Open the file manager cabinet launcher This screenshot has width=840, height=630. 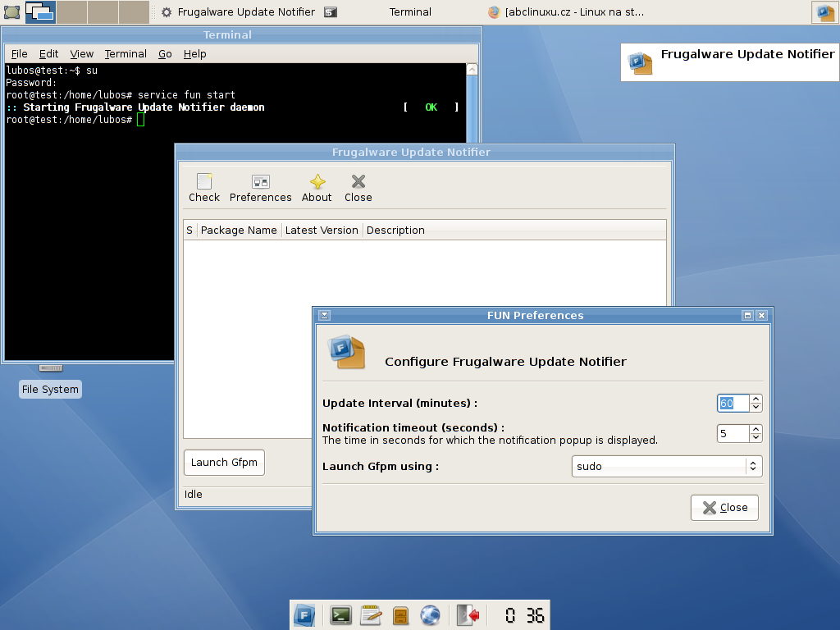click(400, 615)
